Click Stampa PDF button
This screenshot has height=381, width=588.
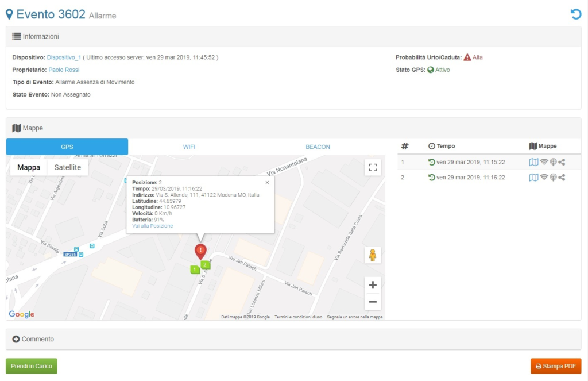(x=556, y=366)
